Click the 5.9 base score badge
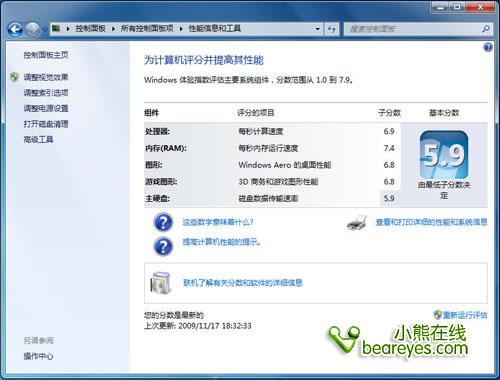Viewport: 500px width, 380px height. 444,155
